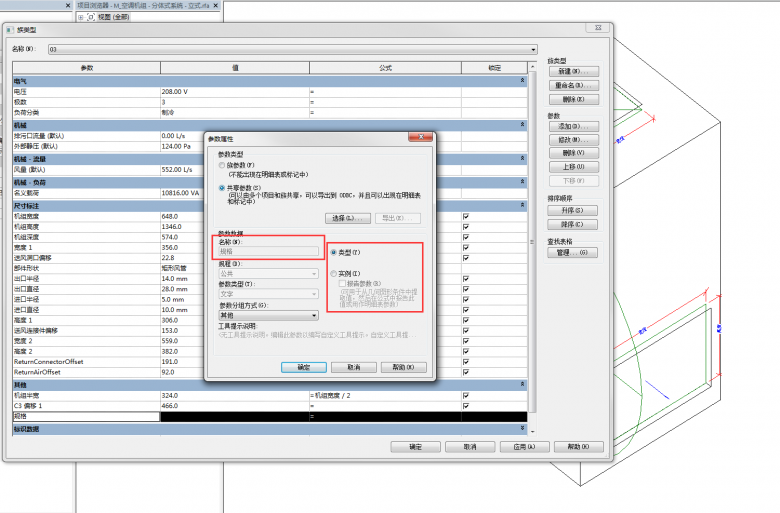Toggle the lock checkbox for 机组宽度 row
The height and width of the screenshot is (513, 780).
coord(466,217)
